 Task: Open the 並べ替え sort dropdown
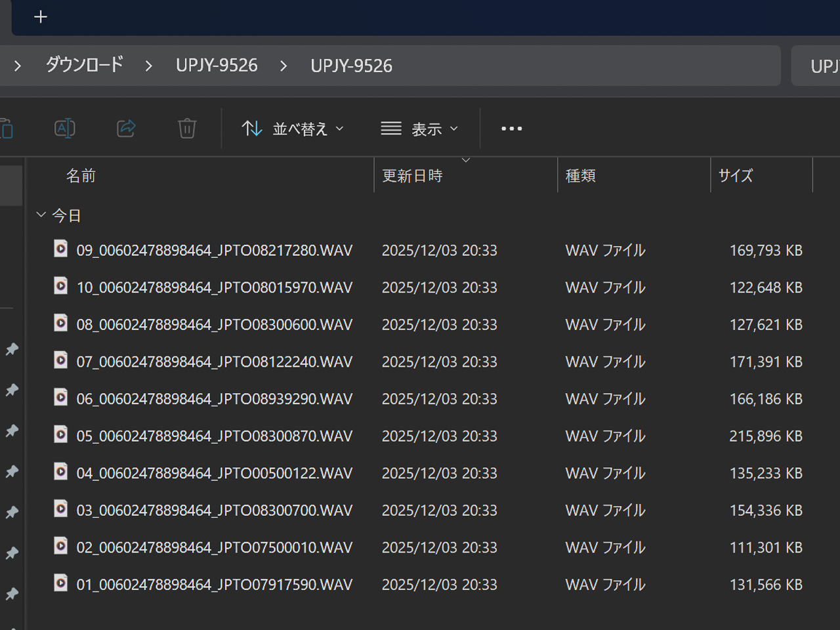tap(293, 129)
